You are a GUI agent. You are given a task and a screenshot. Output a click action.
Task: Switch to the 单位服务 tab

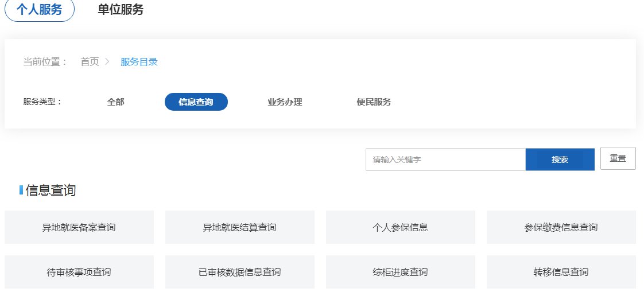(x=121, y=10)
